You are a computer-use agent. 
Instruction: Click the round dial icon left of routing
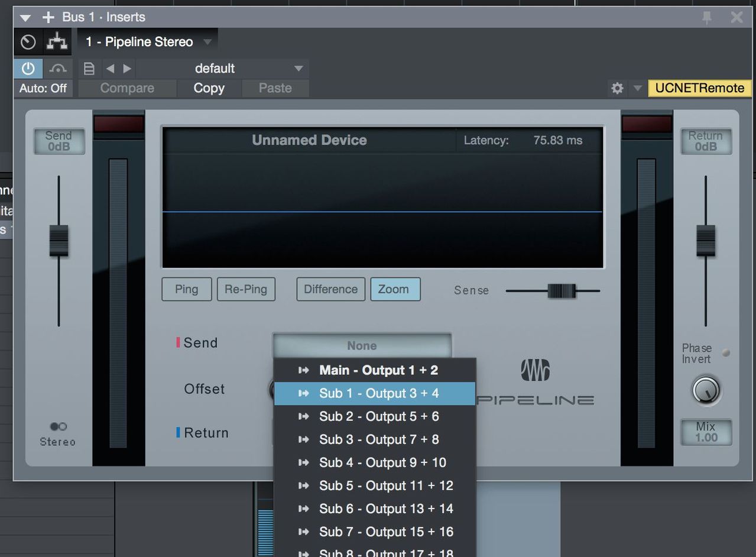28,42
